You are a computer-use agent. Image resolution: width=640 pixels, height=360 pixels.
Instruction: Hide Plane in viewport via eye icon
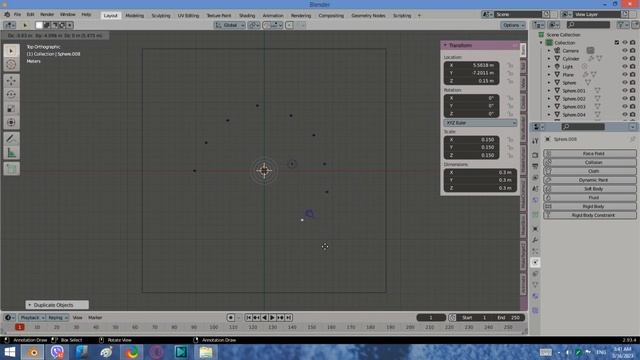[x=624, y=75]
